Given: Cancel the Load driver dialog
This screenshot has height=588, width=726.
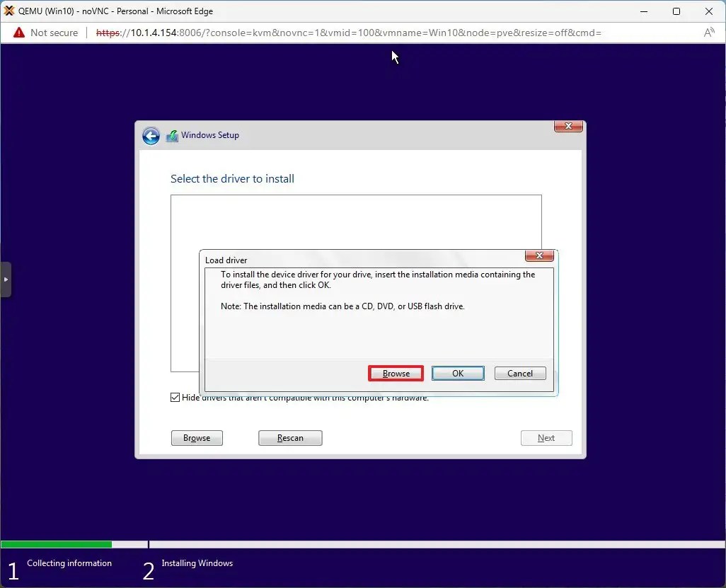Looking at the screenshot, I should (520, 373).
